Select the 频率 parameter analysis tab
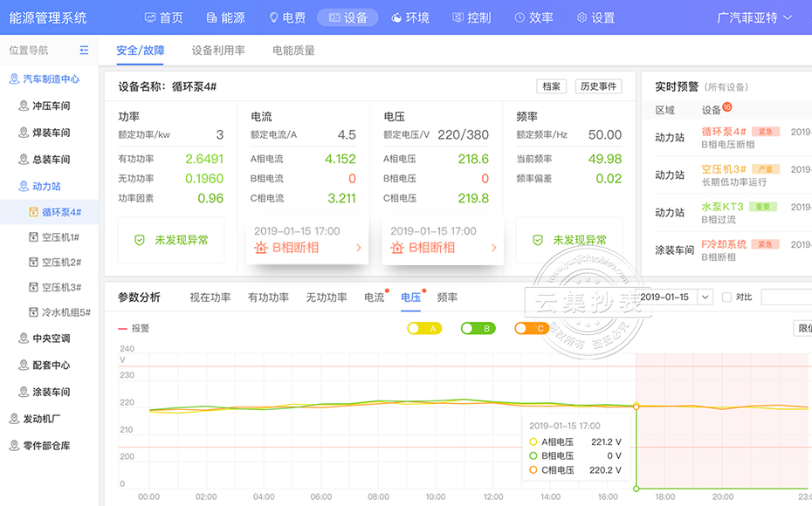 [x=447, y=297]
